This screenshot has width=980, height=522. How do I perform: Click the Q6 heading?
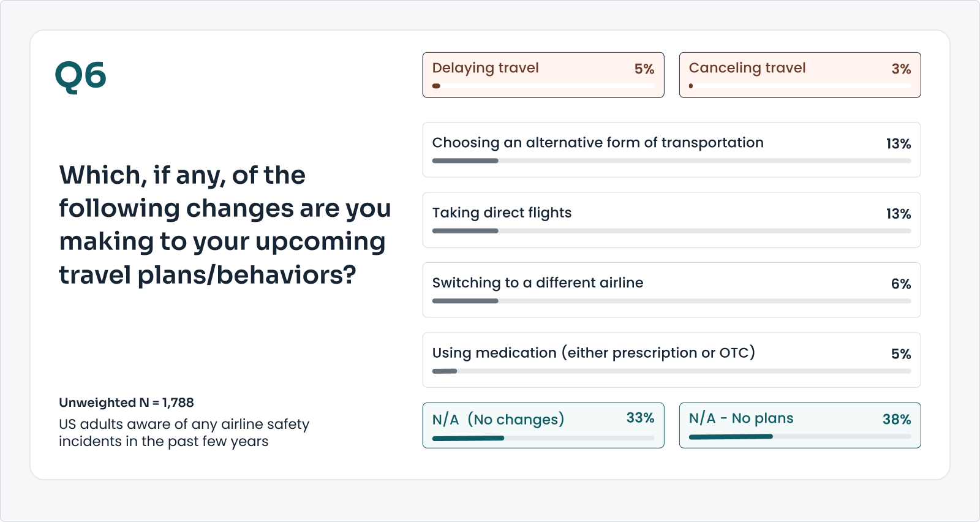pos(80,76)
